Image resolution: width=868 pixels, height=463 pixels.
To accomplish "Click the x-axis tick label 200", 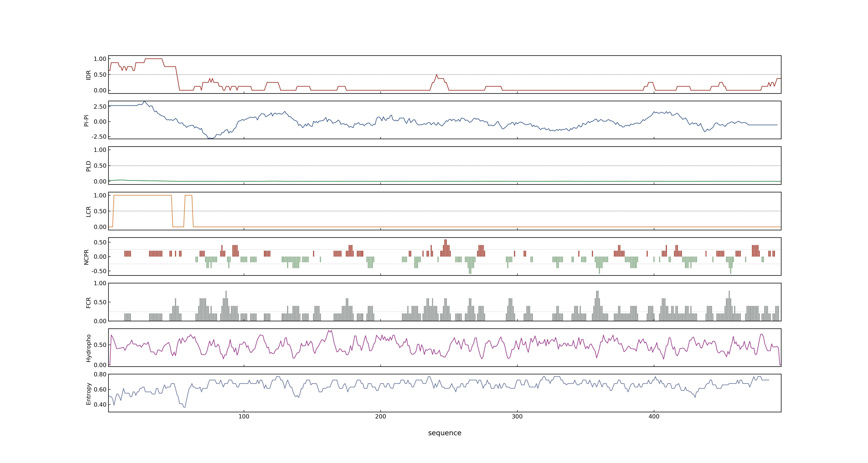I will 380,416.
